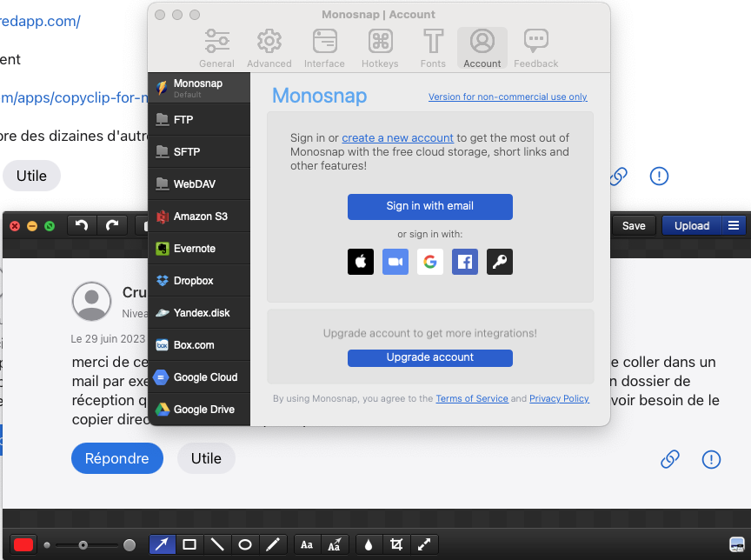Open the Feedback tab
The width and height of the screenshot is (751, 560).
[x=536, y=49]
